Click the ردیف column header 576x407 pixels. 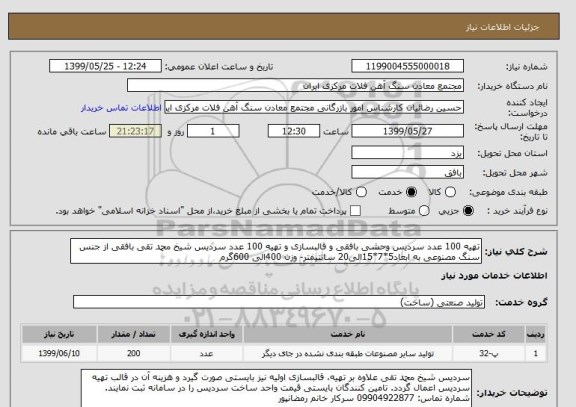coord(536,334)
